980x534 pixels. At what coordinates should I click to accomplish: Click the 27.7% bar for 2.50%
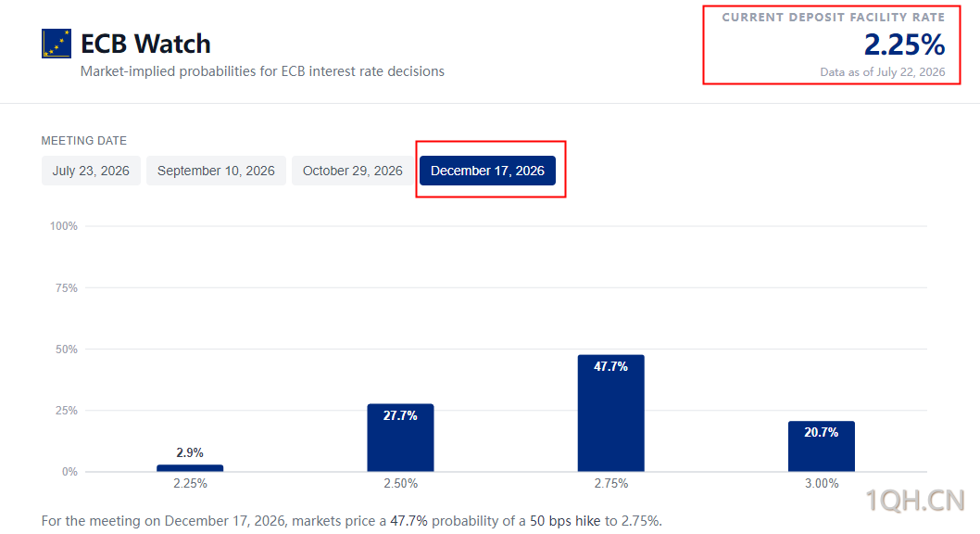click(400, 438)
